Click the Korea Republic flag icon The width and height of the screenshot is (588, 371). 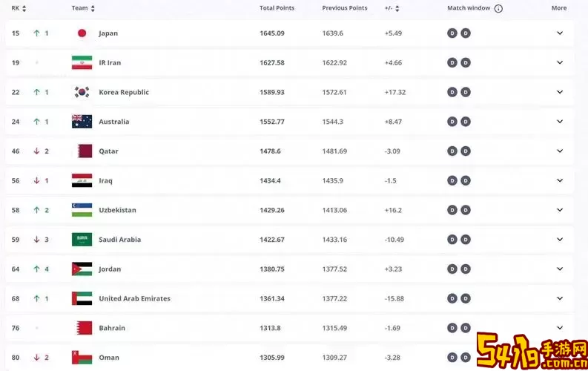pyautogui.click(x=82, y=92)
